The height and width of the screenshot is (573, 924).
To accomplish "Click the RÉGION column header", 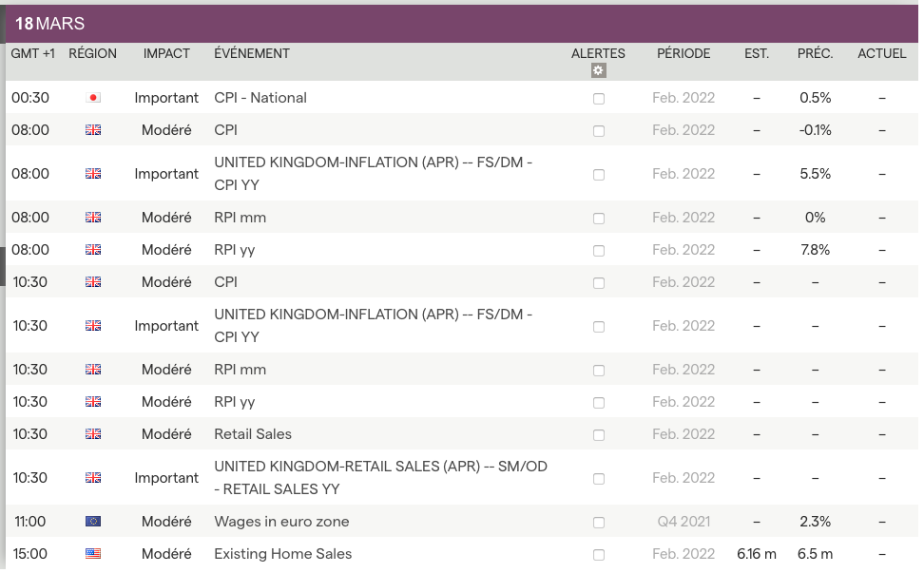I will (x=93, y=53).
